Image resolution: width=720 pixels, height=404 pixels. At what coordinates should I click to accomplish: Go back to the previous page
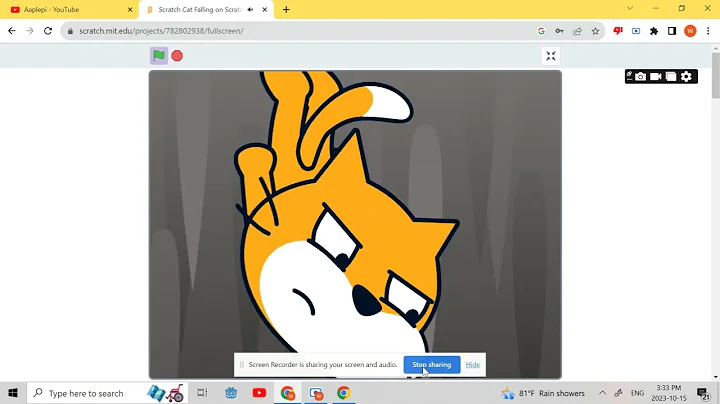pyautogui.click(x=12, y=31)
